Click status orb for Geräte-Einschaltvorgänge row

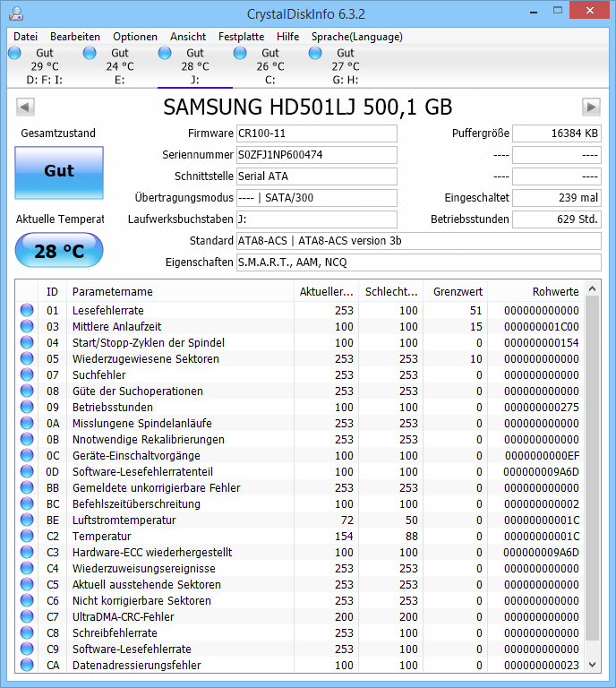(x=27, y=455)
